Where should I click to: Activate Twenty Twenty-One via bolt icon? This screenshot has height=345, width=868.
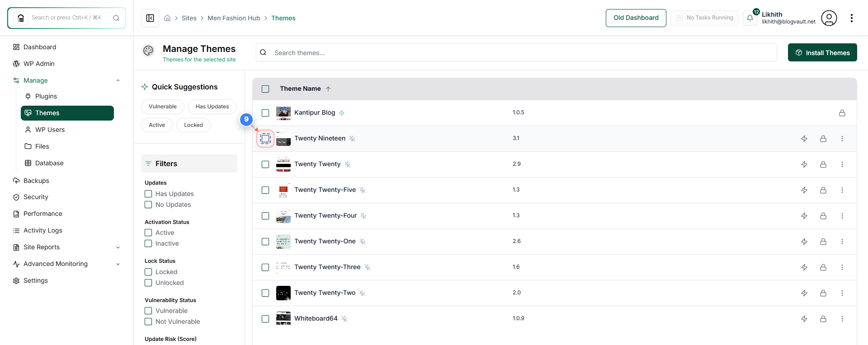(x=804, y=242)
